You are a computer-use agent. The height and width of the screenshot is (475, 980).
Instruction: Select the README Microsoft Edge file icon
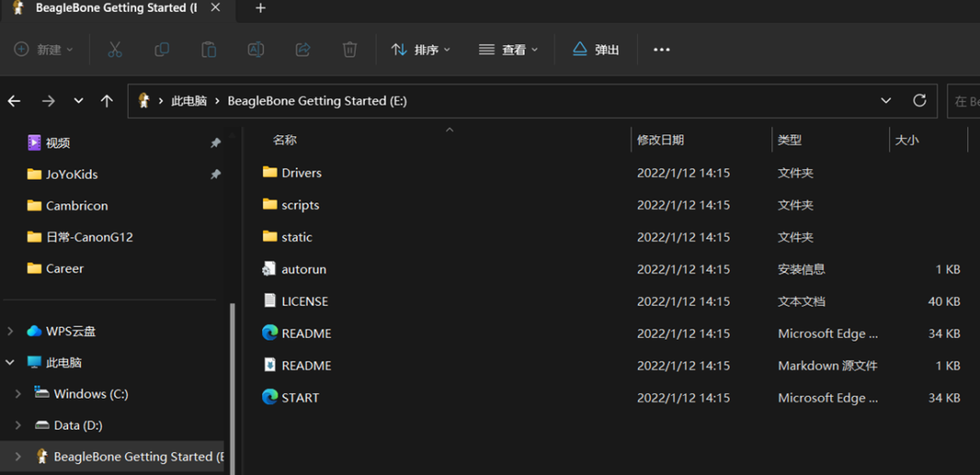coord(269,333)
